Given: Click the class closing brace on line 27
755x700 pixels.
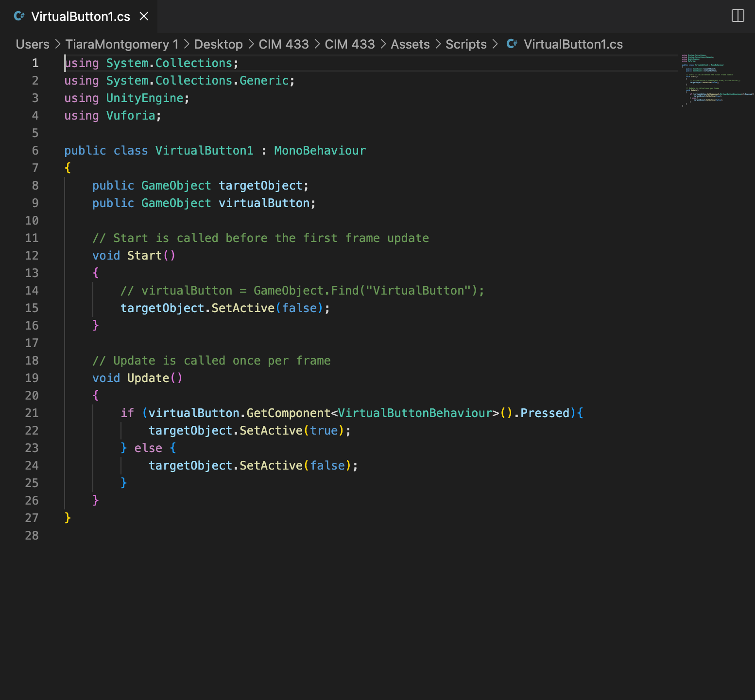Looking at the screenshot, I should tap(68, 518).
